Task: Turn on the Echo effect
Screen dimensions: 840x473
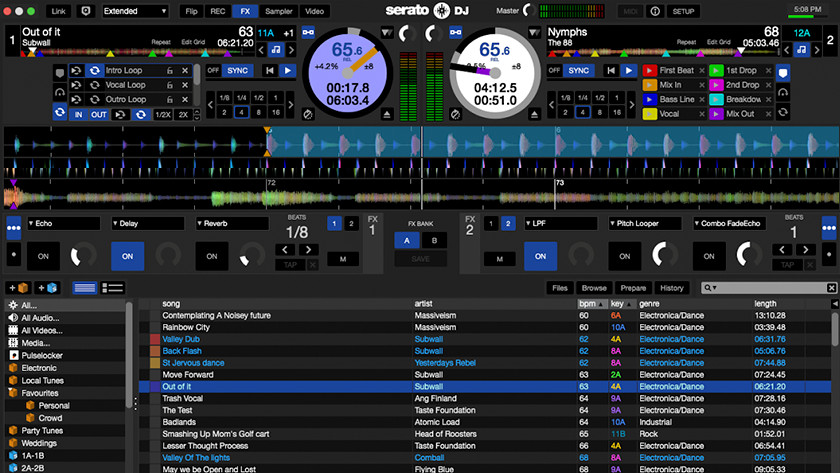Action: click(x=43, y=256)
